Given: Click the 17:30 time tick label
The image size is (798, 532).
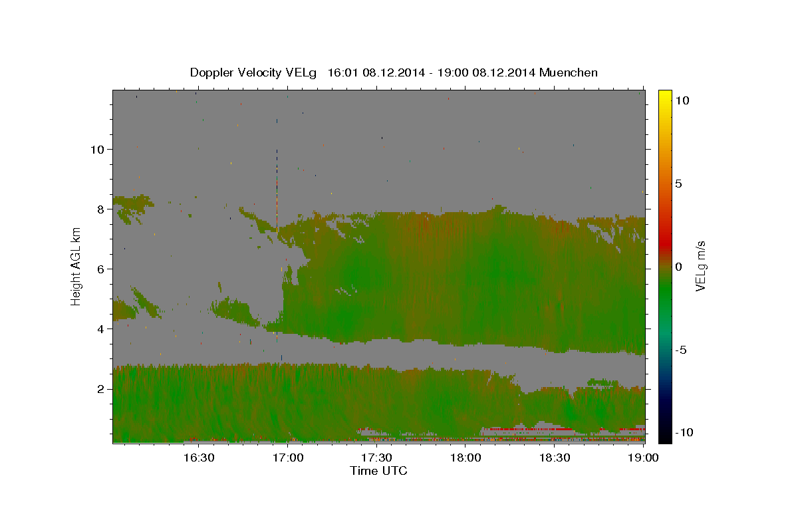Looking at the screenshot, I should pos(376,458).
